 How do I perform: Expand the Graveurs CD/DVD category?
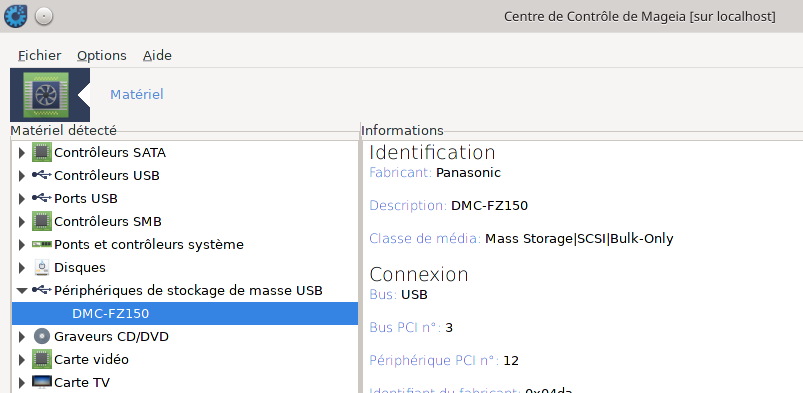[22, 337]
